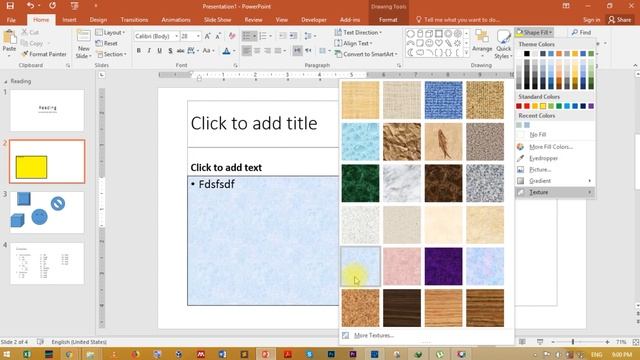The height and width of the screenshot is (360, 640).
Task: Increase font size with the A icon
Action: pyautogui.click(x=208, y=36)
